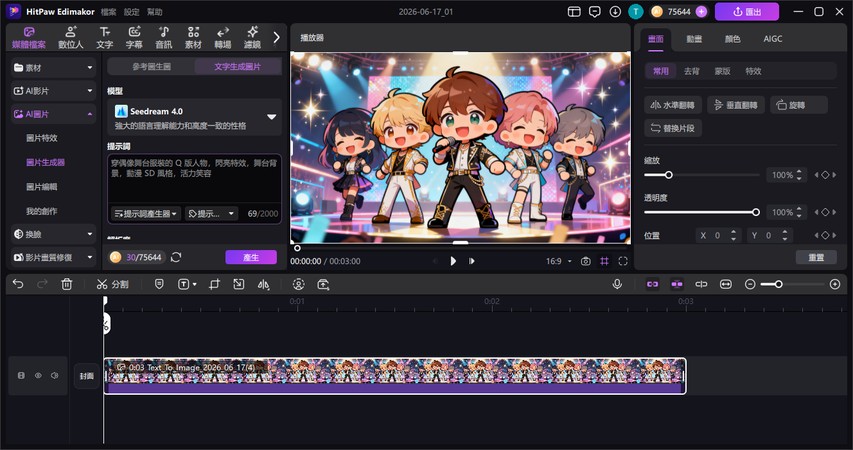Open the text tool T dropdown in timeline
This screenshot has height=450, width=853.
pyautogui.click(x=188, y=284)
